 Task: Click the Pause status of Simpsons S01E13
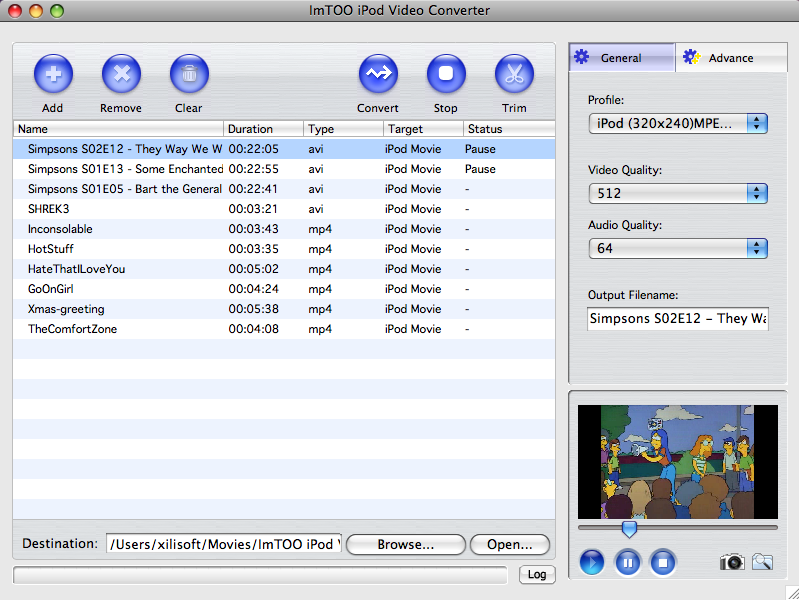(480, 169)
